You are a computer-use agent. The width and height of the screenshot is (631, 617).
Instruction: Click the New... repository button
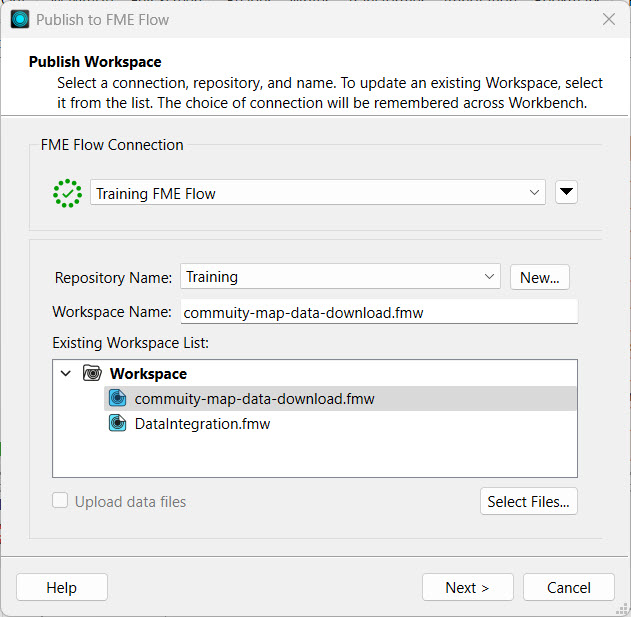coord(539,277)
